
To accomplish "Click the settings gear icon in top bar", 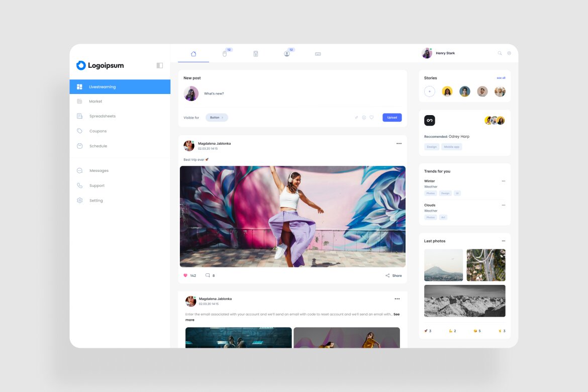I will click(x=509, y=53).
